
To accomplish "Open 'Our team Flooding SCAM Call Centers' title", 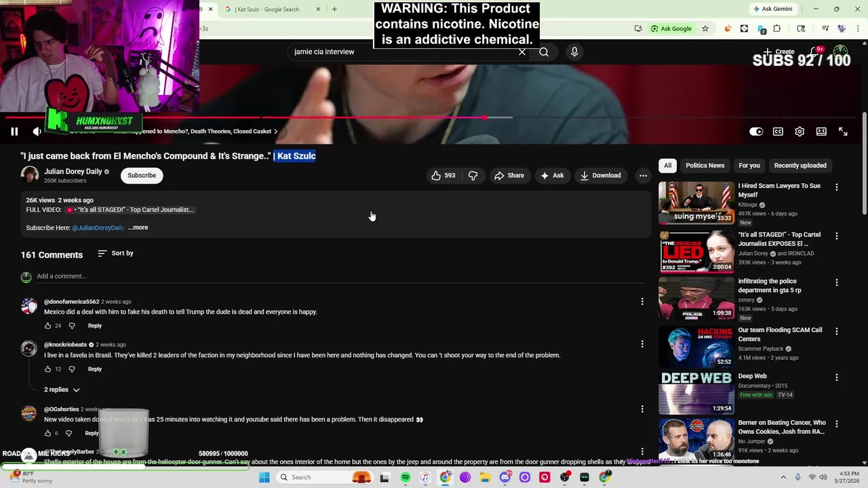I will [780, 334].
